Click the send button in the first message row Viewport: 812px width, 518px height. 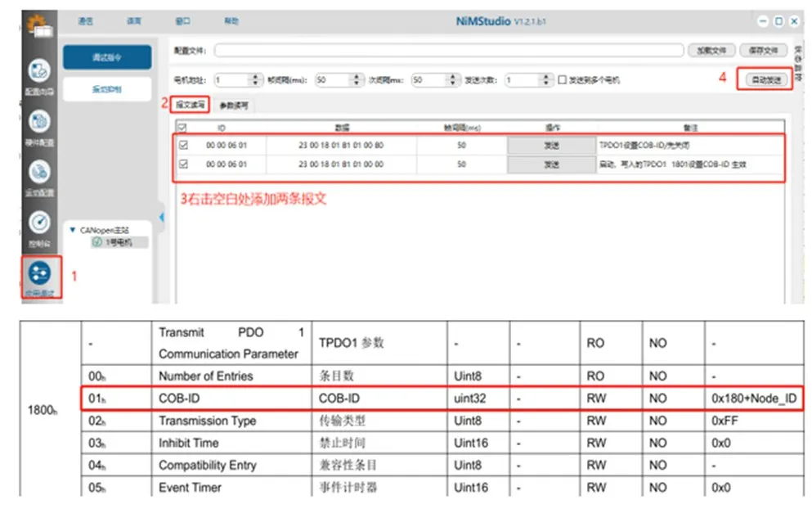551,146
